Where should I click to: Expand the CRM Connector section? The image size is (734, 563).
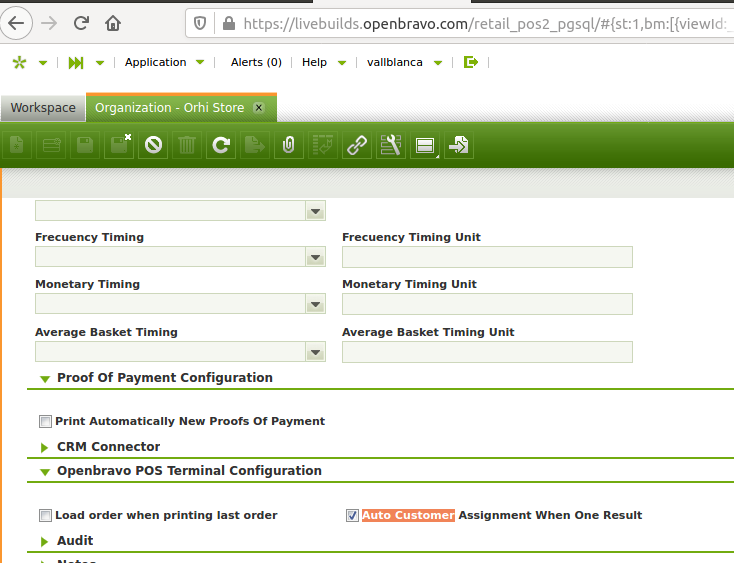coord(108,447)
